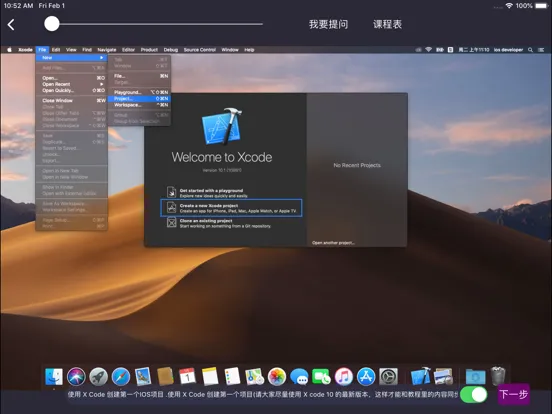Screen dimensions: 552x414
Task: Open the Edit menu
Action: point(56,50)
